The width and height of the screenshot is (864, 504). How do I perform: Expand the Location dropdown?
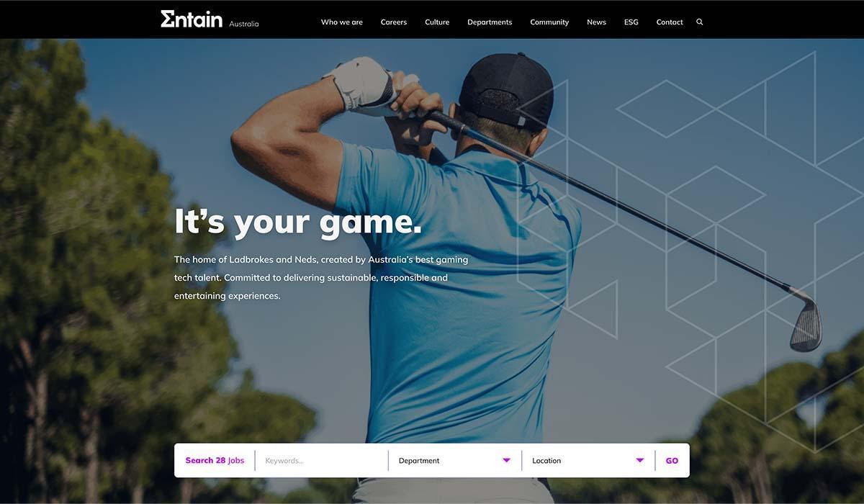(x=588, y=461)
